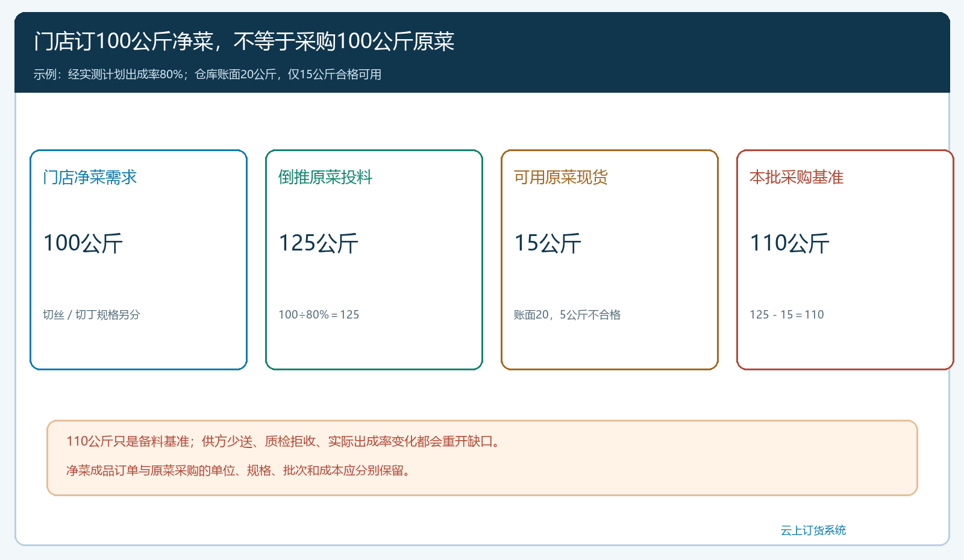The width and height of the screenshot is (964, 560).
Task: Click the orange warning box
Action: 482,458
